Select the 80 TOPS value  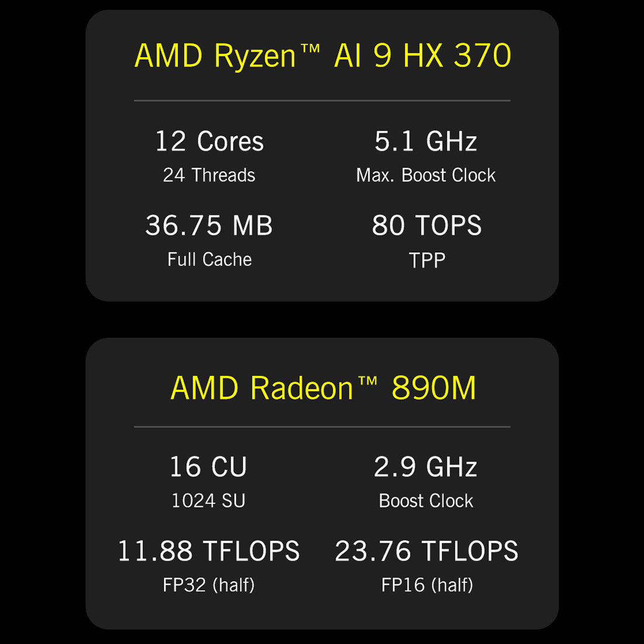pos(426,226)
